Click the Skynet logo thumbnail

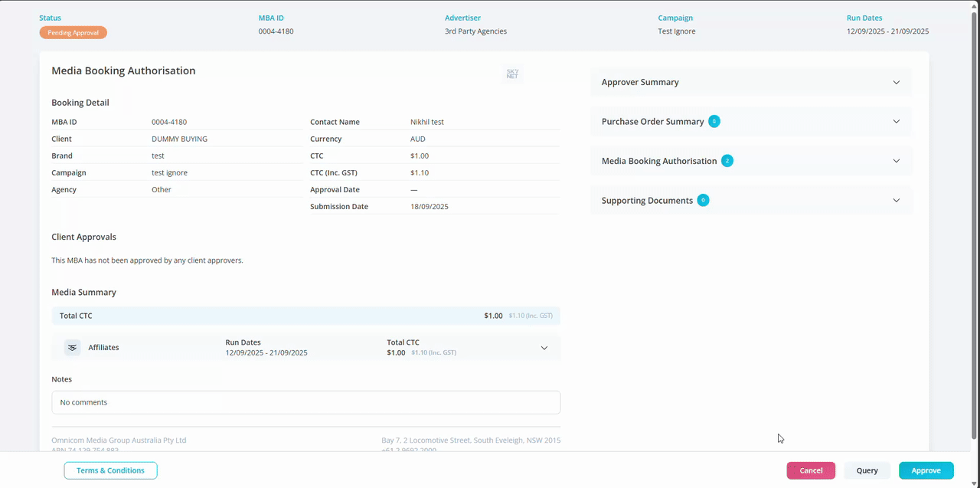click(512, 74)
